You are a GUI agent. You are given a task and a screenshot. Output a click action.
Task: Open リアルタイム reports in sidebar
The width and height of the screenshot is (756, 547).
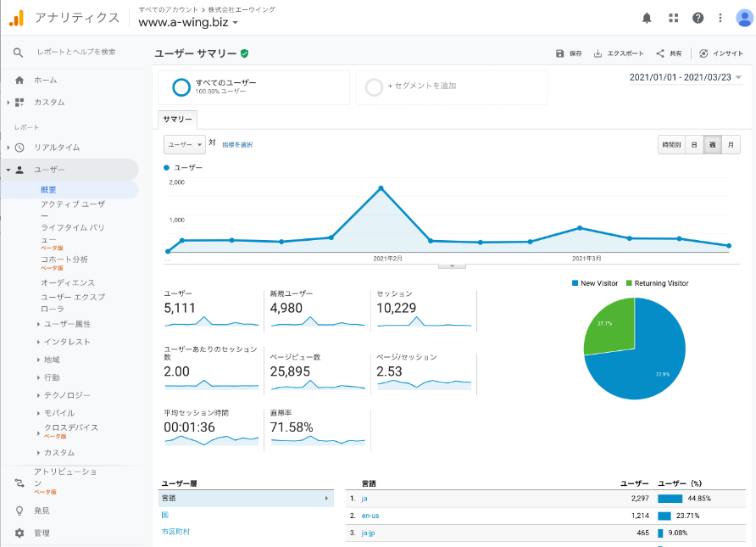(57, 148)
